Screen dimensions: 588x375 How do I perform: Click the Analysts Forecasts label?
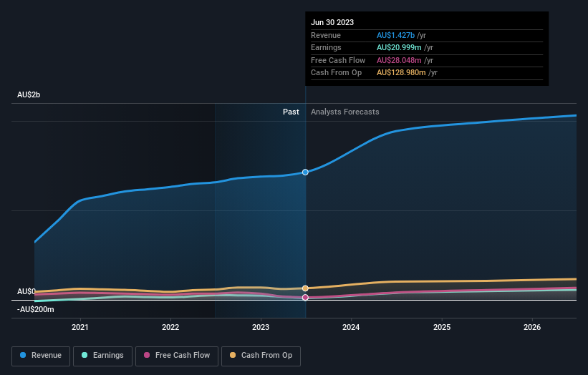coord(345,112)
